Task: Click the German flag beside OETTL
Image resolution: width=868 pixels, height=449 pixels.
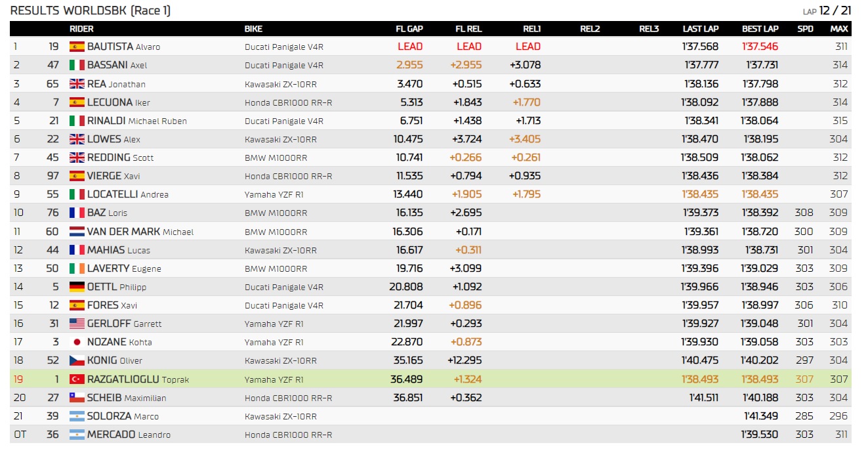Action: tap(77, 287)
